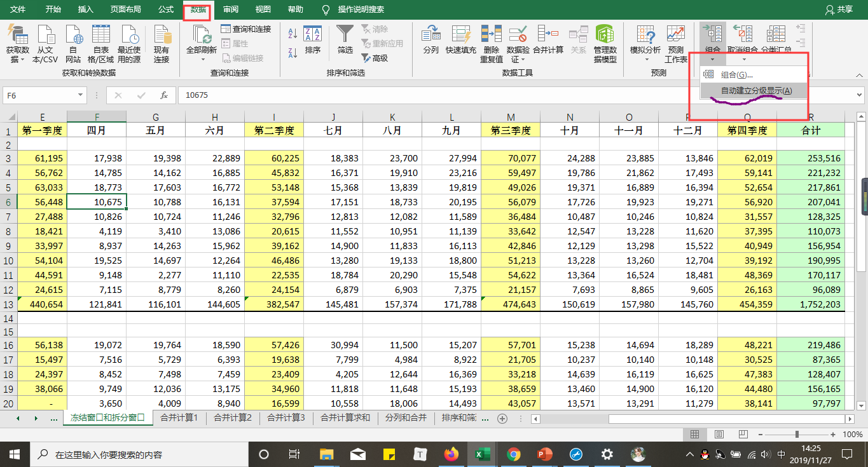Open the 合并计算求和 sheet tab
The image size is (868, 467).
point(345,418)
